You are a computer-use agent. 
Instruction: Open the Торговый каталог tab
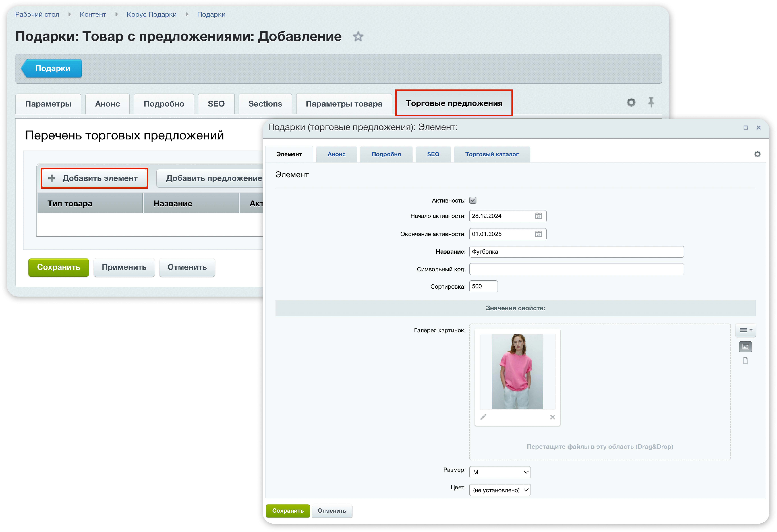click(x=492, y=154)
